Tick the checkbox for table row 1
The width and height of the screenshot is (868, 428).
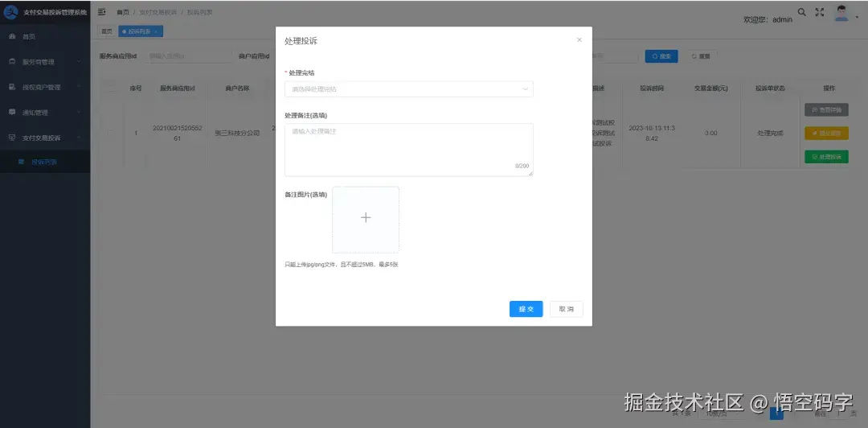point(111,133)
